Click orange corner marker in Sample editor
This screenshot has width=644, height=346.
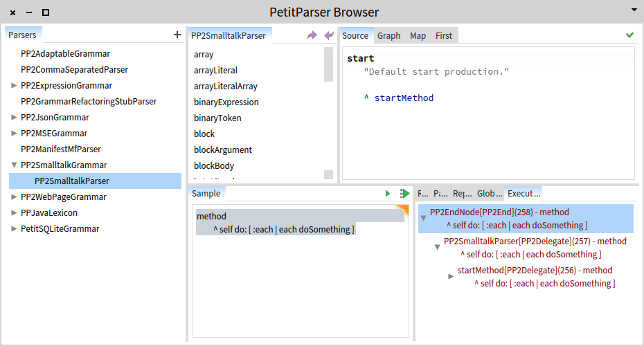click(x=403, y=209)
